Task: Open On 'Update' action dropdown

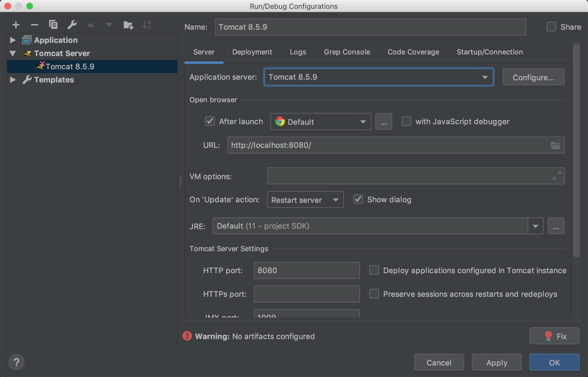Action: pyautogui.click(x=305, y=199)
